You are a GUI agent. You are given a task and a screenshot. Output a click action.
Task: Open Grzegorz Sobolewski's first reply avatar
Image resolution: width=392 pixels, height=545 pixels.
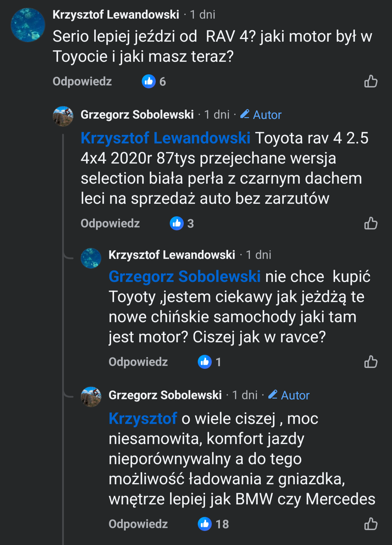pos(63,116)
